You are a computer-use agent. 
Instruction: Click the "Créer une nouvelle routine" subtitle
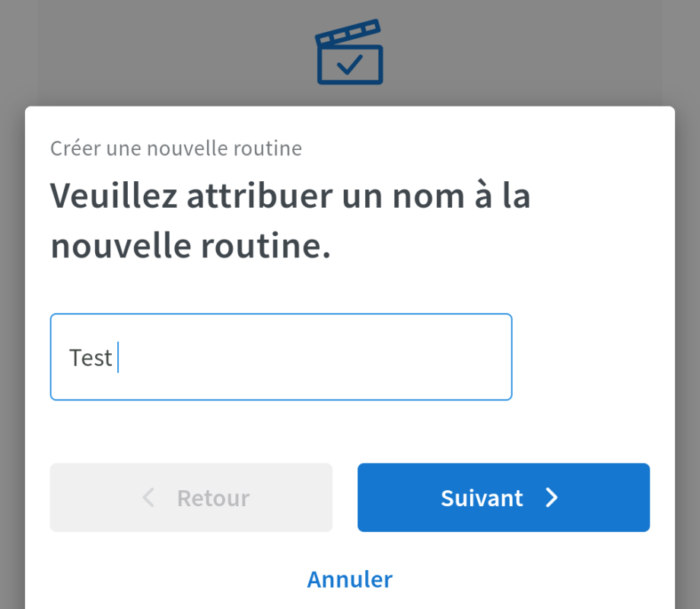pyautogui.click(x=176, y=148)
